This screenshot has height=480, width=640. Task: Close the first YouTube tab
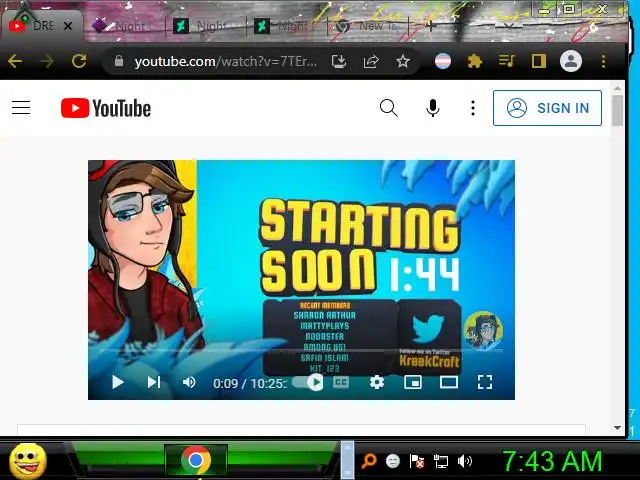[x=68, y=26]
